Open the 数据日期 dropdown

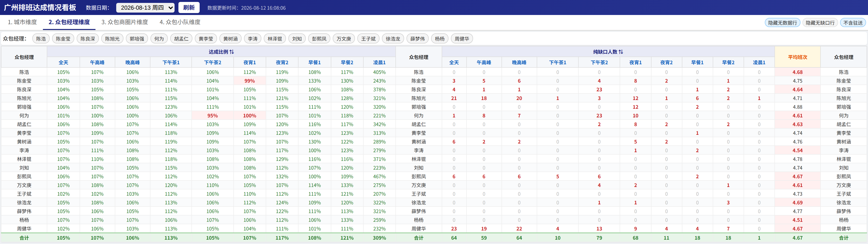(145, 7)
